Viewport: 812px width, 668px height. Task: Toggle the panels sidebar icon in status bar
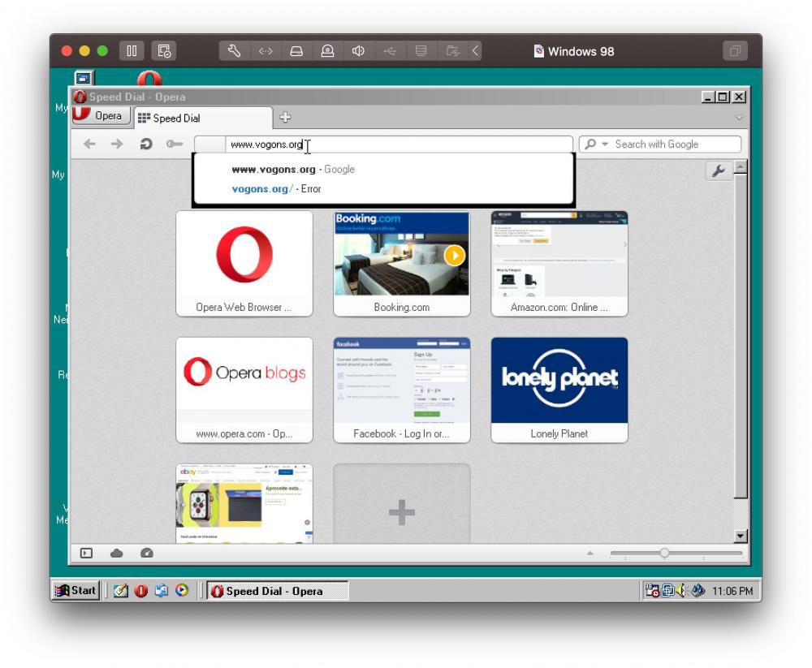pyautogui.click(x=86, y=553)
